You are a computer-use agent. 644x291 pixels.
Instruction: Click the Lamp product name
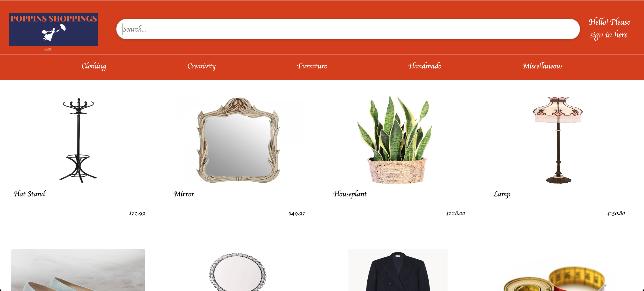tap(502, 194)
